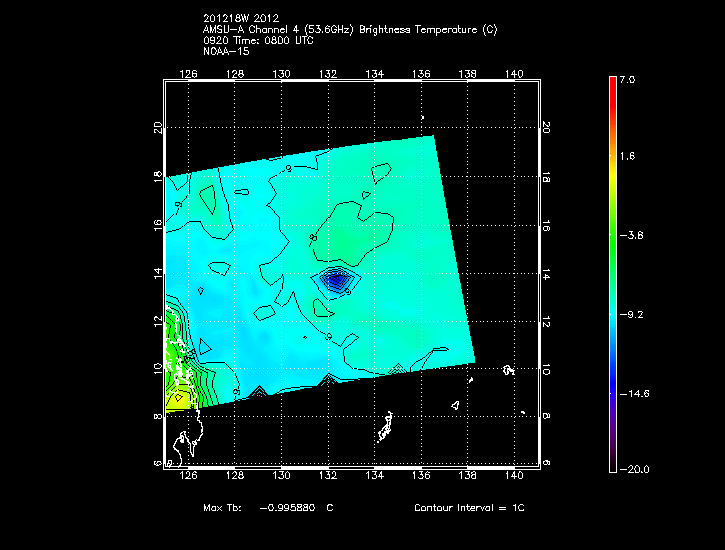The image size is (725, 550).
Task: Click the left axis latitude label '14'
Action: click(x=158, y=273)
